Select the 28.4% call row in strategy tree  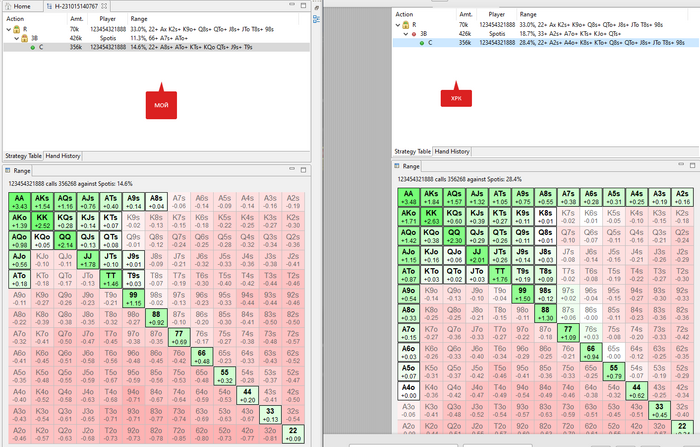(x=546, y=43)
